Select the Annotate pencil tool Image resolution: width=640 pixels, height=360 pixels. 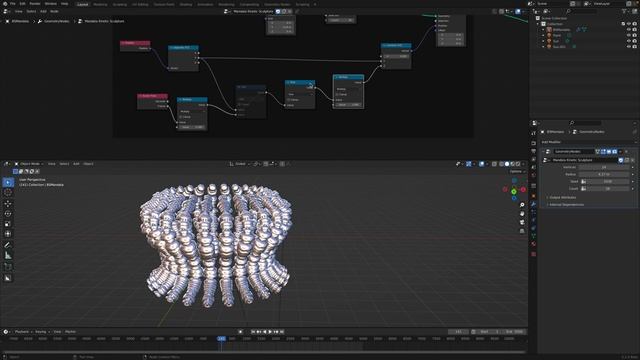point(8,245)
